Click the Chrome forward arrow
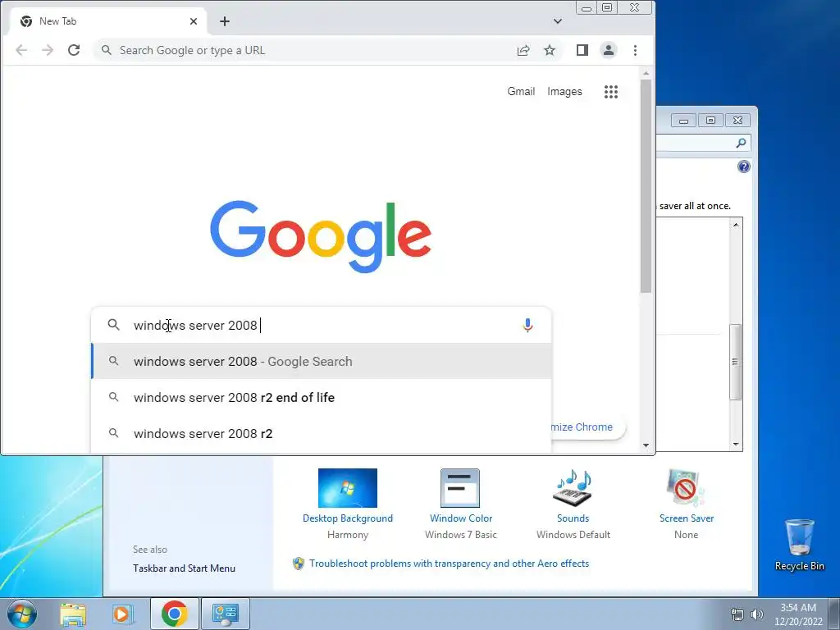Viewport: 840px width, 630px height. pyautogui.click(x=48, y=50)
